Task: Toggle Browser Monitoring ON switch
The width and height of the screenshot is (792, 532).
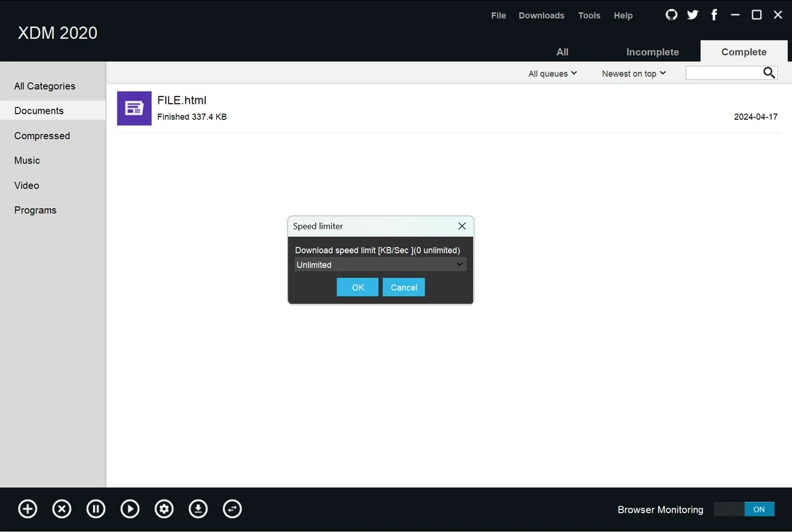Action: click(x=744, y=509)
